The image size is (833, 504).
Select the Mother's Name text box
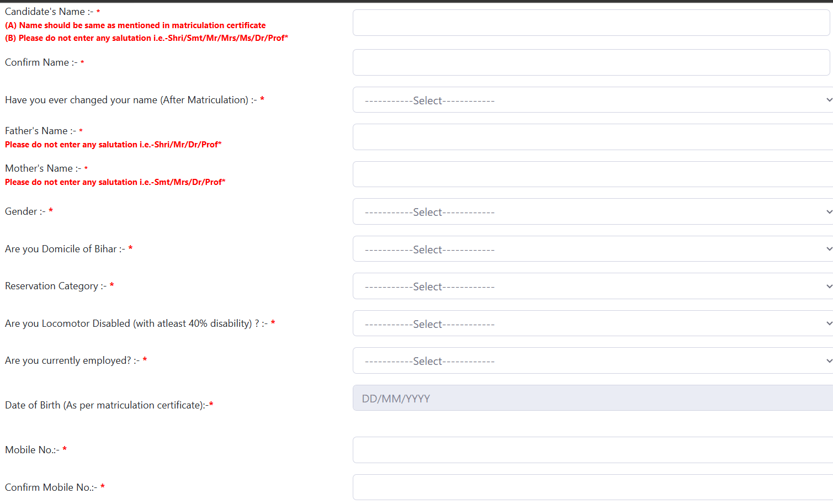[591, 174]
